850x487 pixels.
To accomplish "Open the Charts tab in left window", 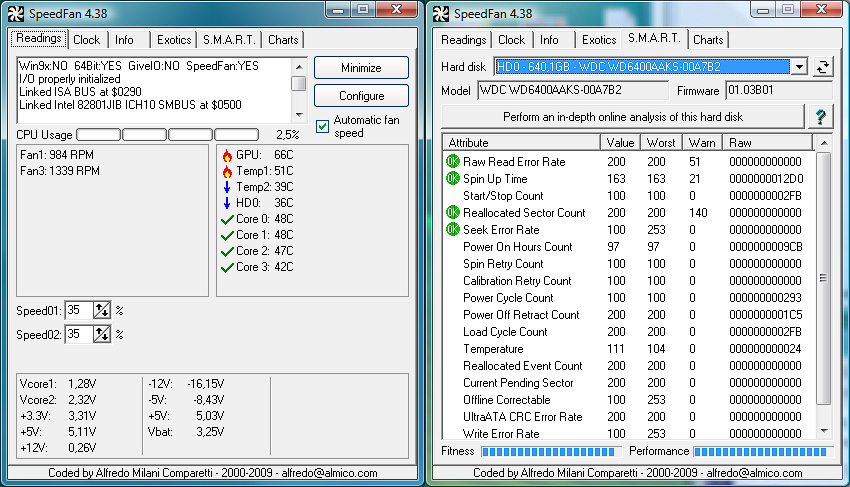I will coord(283,40).
